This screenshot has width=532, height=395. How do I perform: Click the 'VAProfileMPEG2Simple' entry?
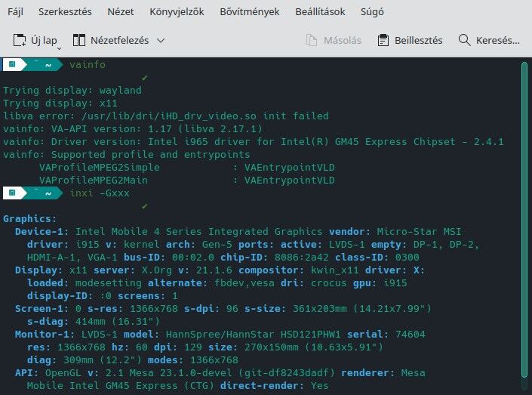coord(99,168)
